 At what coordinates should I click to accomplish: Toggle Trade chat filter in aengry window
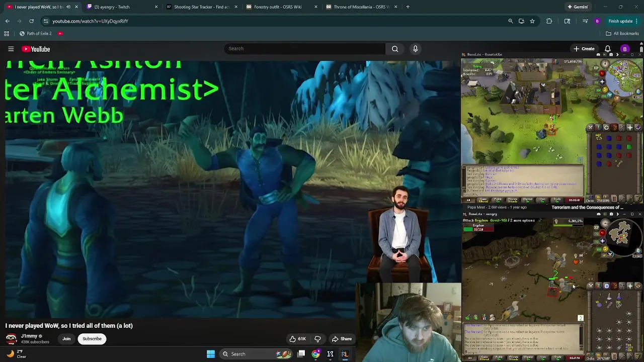(x=557, y=358)
